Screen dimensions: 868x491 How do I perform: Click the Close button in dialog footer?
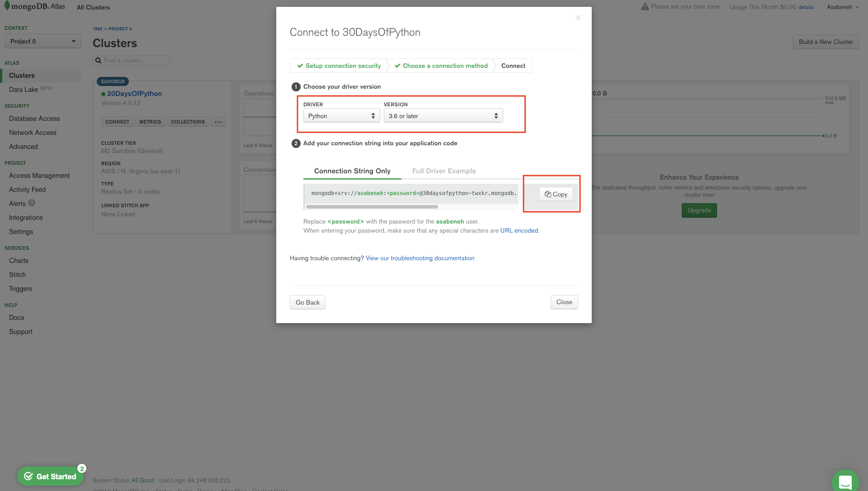564,302
